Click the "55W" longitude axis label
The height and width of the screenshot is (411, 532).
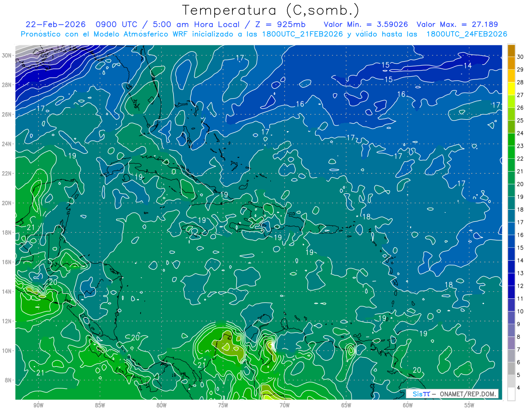point(469,405)
